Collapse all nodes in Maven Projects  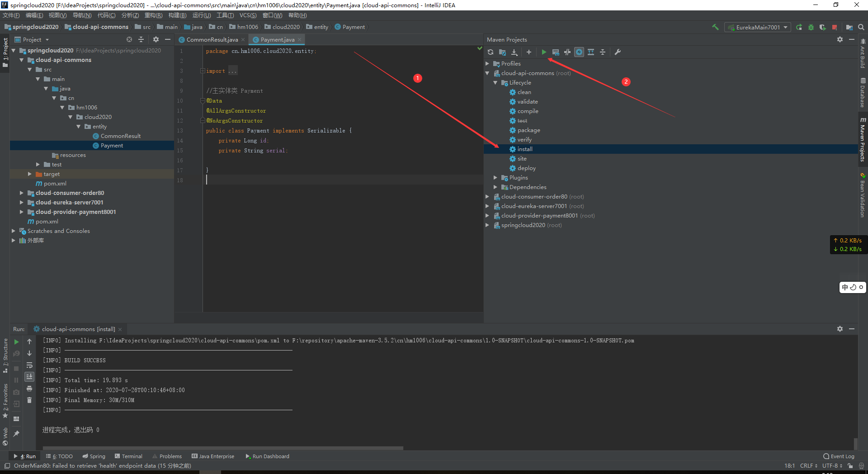[x=603, y=52]
